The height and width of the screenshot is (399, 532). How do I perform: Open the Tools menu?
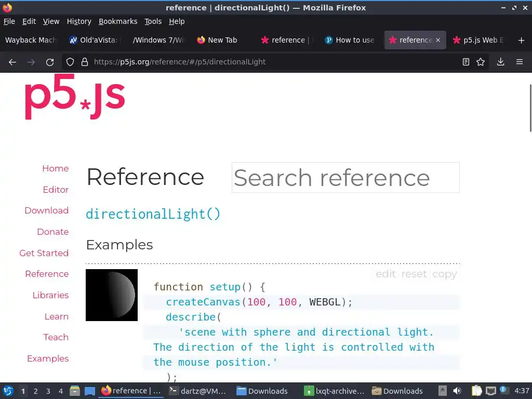pyautogui.click(x=153, y=21)
